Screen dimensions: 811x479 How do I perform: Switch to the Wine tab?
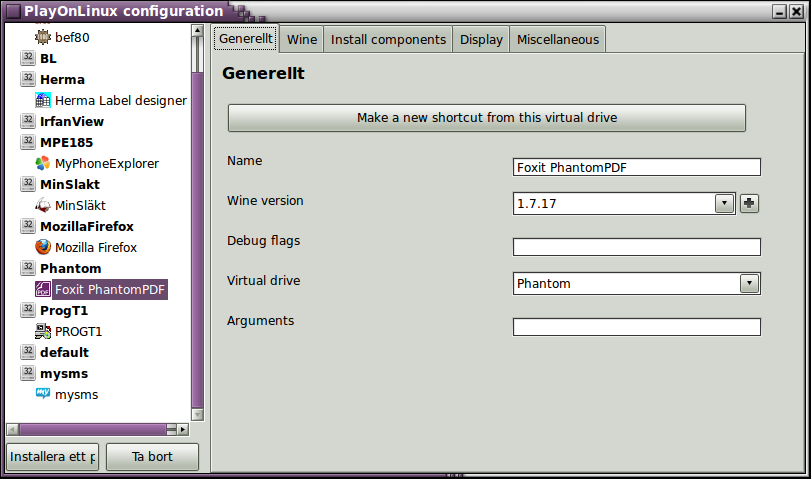point(302,39)
